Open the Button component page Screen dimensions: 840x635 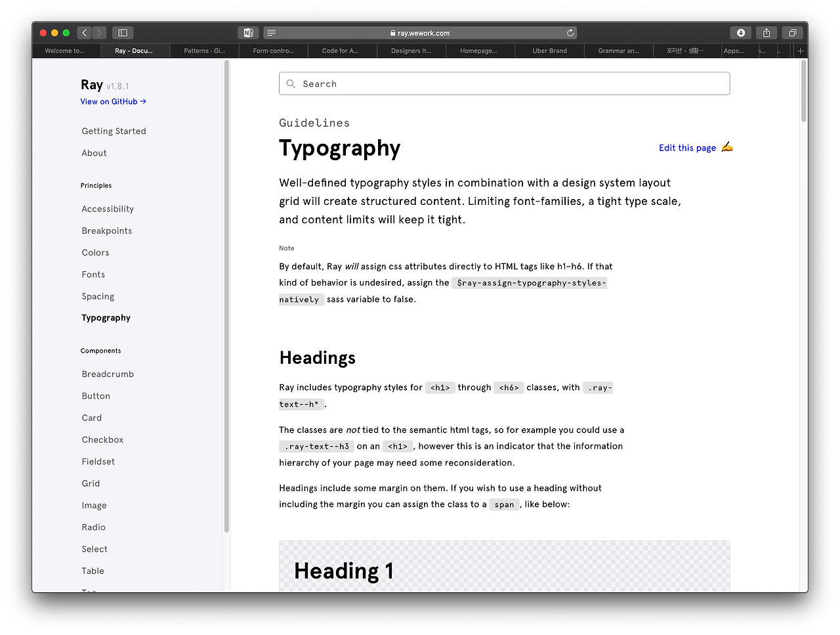point(96,396)
